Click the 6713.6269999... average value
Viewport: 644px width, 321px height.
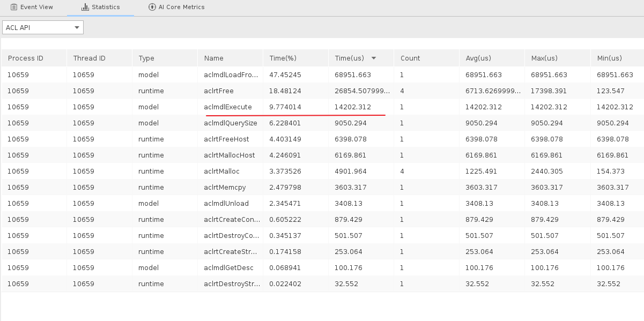(493, 91)
